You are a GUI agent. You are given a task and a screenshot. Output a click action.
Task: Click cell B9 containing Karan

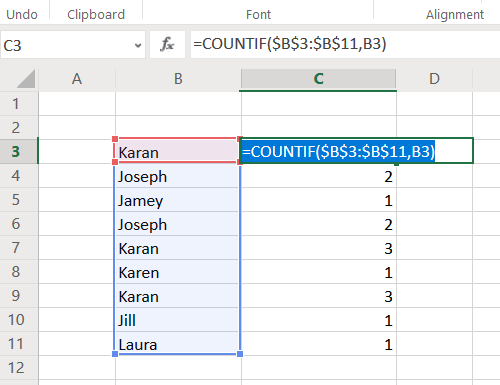(x=178, y=296)
